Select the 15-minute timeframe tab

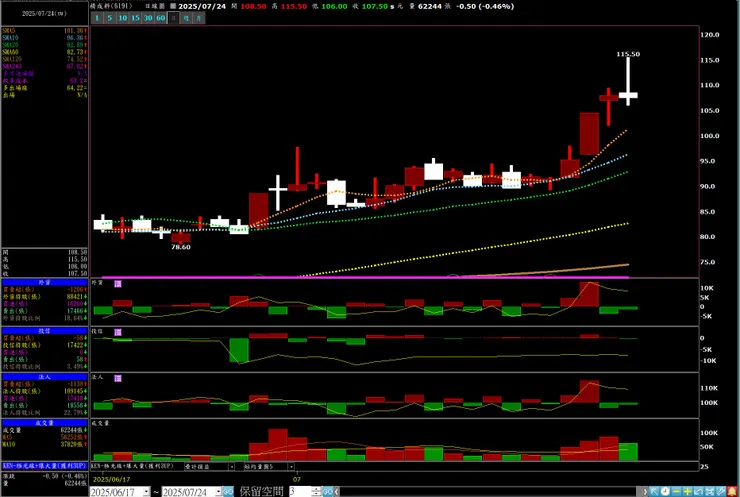[x=135, y=18]
